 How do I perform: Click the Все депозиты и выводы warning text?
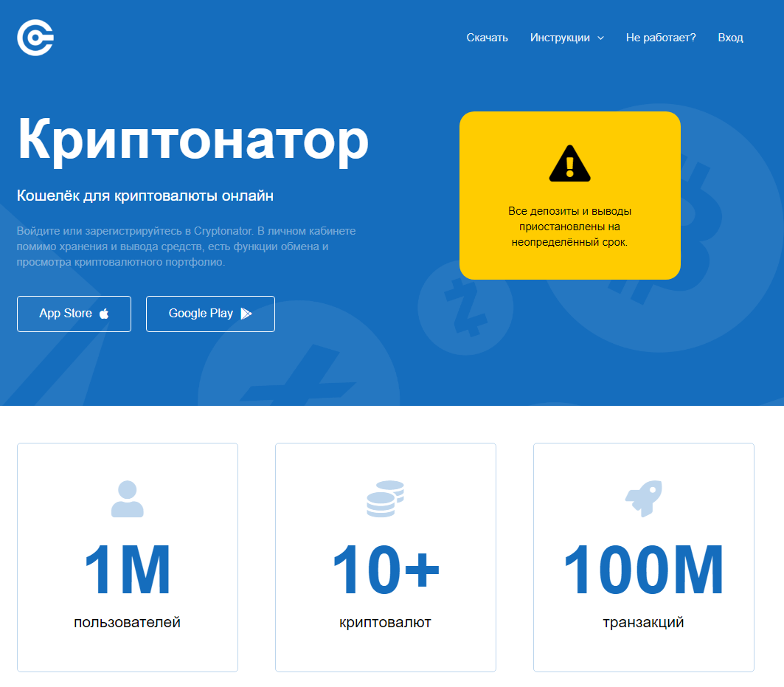pyautogui.click(x=569, y=227)
